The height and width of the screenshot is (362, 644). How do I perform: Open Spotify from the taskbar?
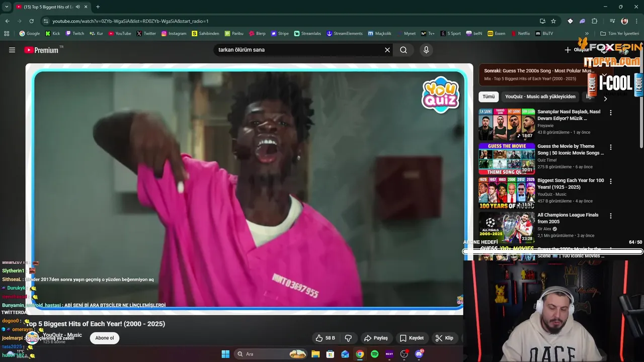click(374, 354)
